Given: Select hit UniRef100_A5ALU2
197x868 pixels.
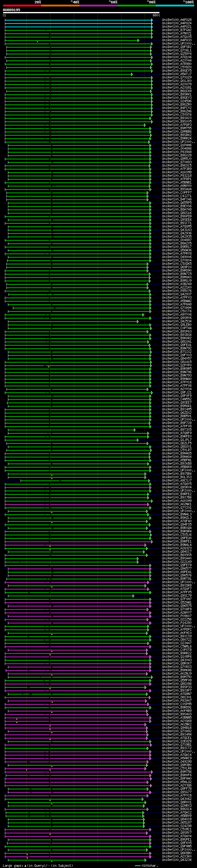Looking at the screenshot, I should pyautogui.click(x=177, y=782).
